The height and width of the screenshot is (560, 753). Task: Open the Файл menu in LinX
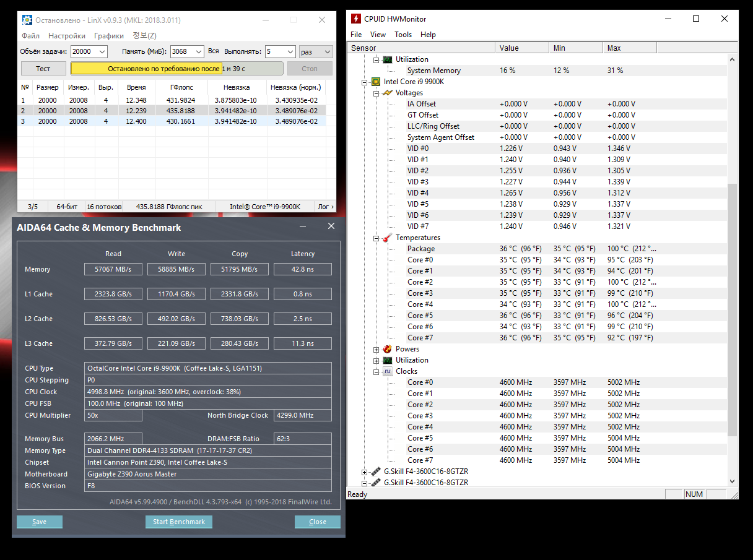point(30,36)
